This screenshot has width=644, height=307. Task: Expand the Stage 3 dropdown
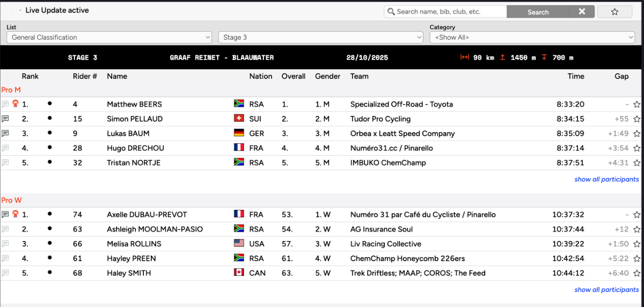click(320, 38)
